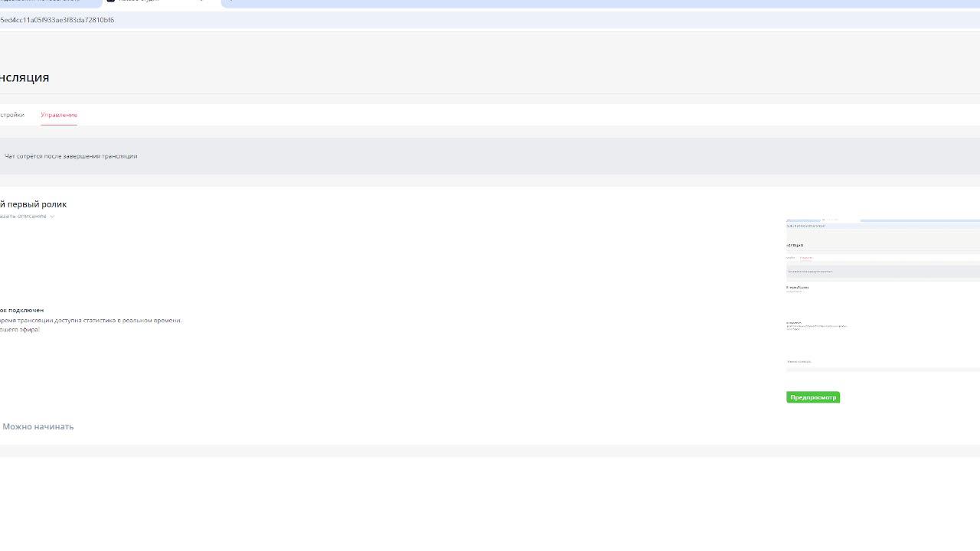Click the stream title ending in первый ролик
This screenshot has height=551, width=980.
[x=34, y=204]
